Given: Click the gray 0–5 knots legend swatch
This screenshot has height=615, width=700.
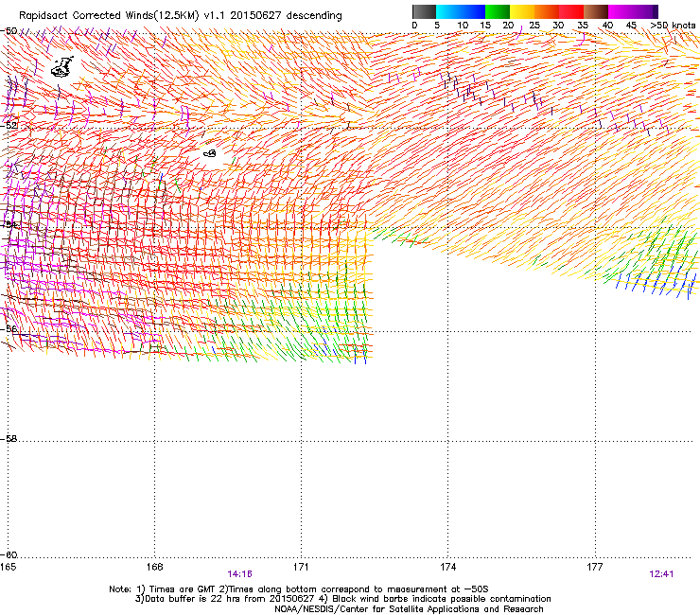Looking at the screenshot, I should click(424, 11).
